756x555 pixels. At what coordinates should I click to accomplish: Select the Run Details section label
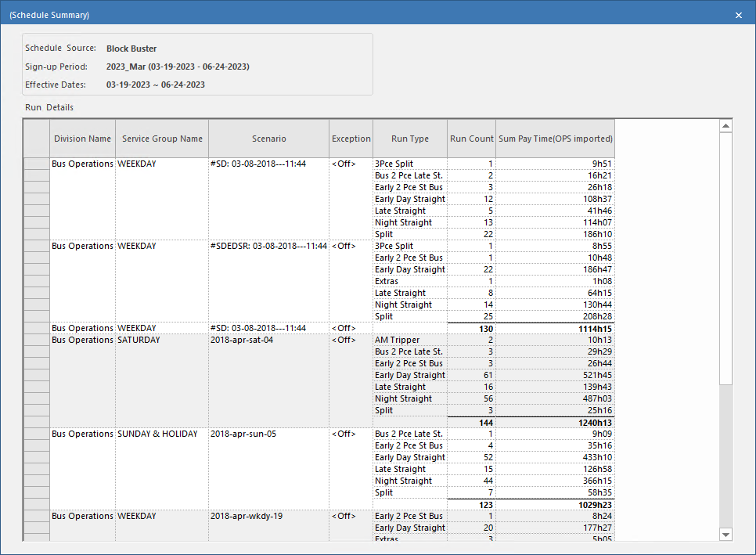50,107
